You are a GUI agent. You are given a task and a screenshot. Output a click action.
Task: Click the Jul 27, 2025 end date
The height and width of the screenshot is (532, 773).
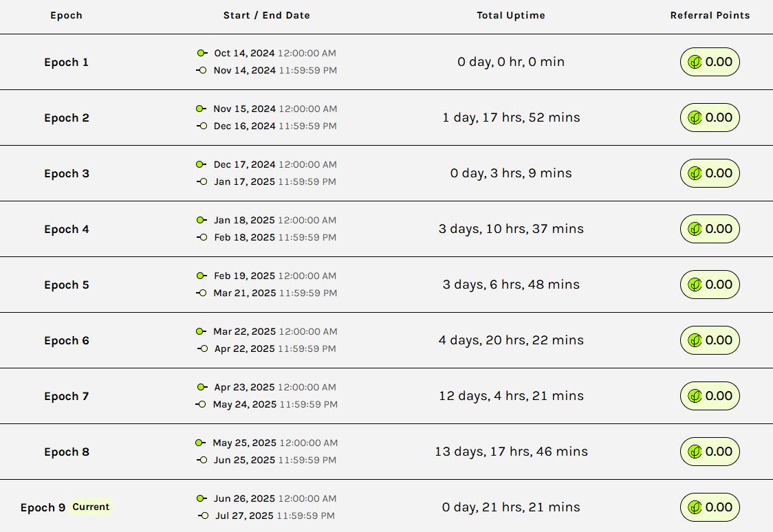click(x=244, y=516)
